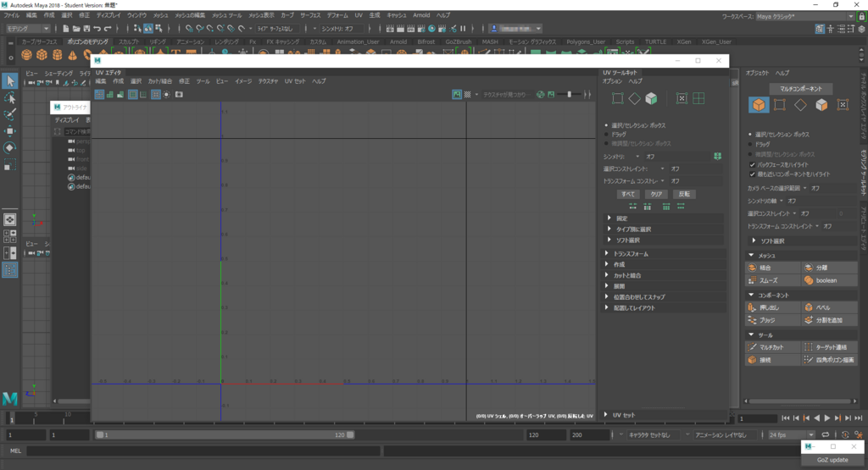Click the redo arrow in status line
The height and width of the screenshot is (470, 868).
108,29
